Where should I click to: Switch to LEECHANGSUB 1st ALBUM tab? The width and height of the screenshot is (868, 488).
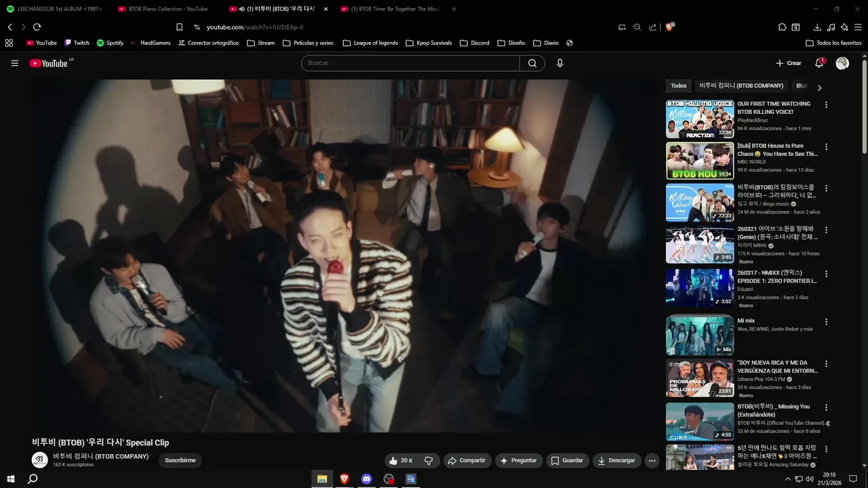(54, 9)
